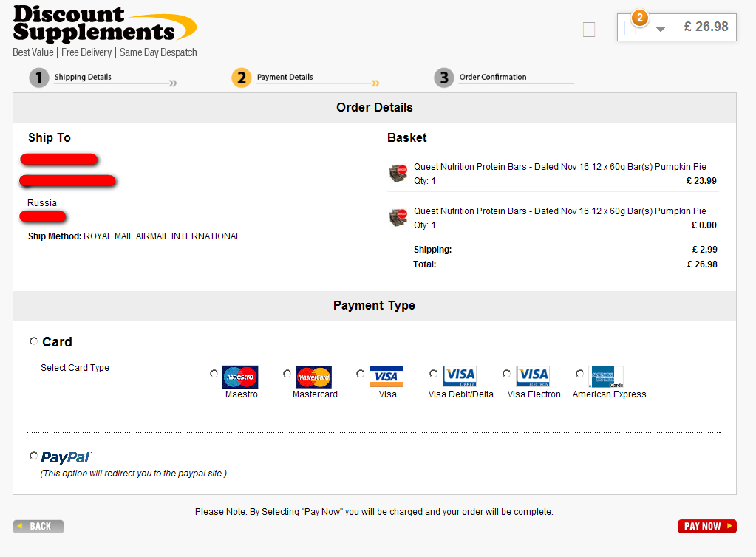Select the Card payment radio button
The width and height of the screenshot is (756, 557).
[x=34, y=341]
